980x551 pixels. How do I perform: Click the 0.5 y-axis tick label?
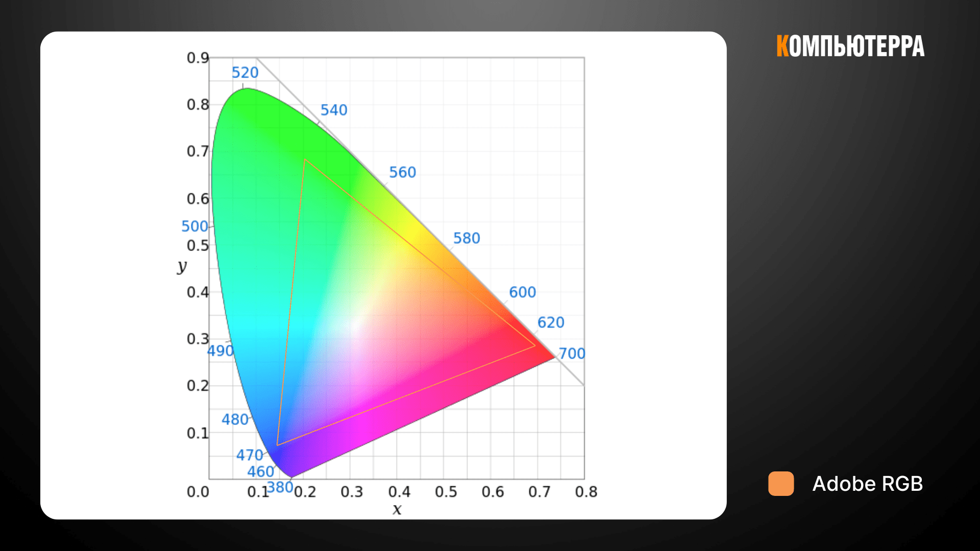[198, 245]
